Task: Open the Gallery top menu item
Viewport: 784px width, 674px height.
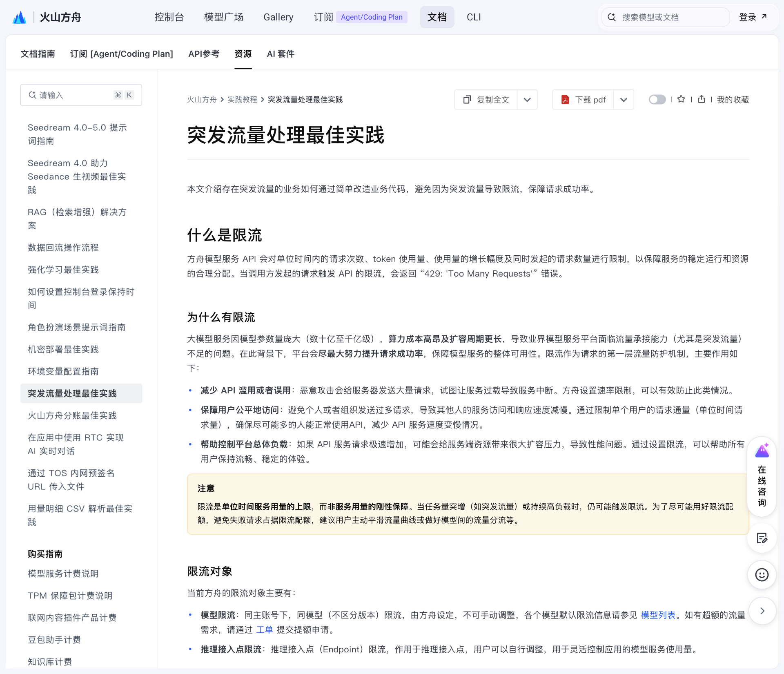Action: (x=278, y=17)
